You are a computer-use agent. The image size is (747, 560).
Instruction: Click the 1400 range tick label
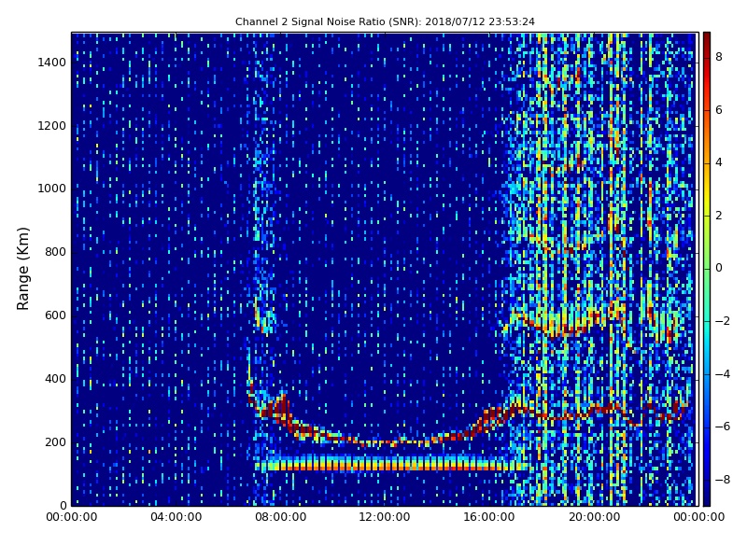[52, 63]
